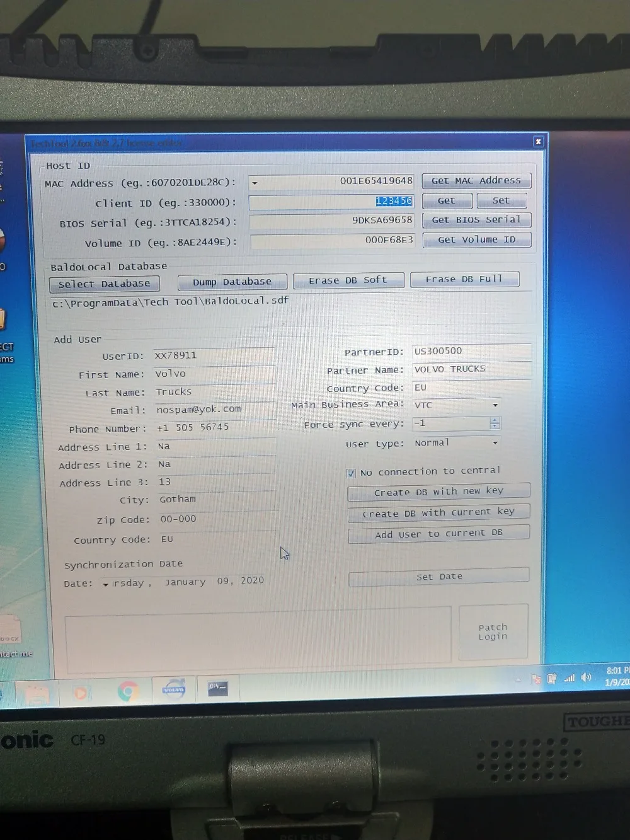Show hidden tray icons arrow

click(x=518, y=680)
